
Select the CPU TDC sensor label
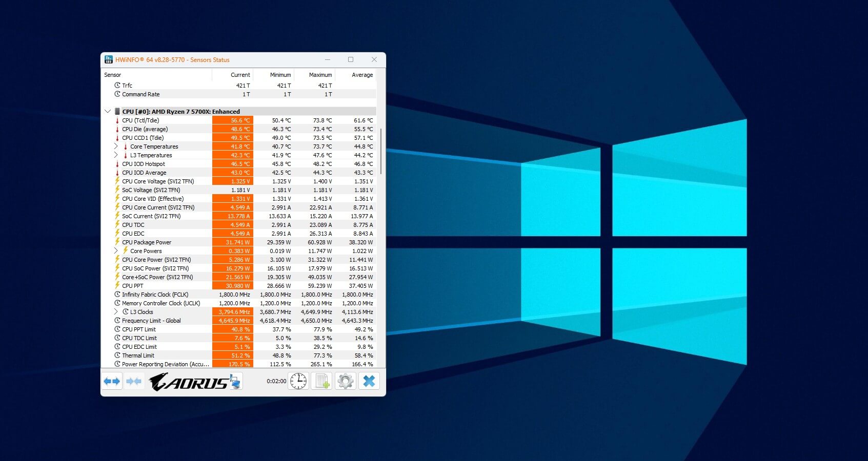pos(133,225)
